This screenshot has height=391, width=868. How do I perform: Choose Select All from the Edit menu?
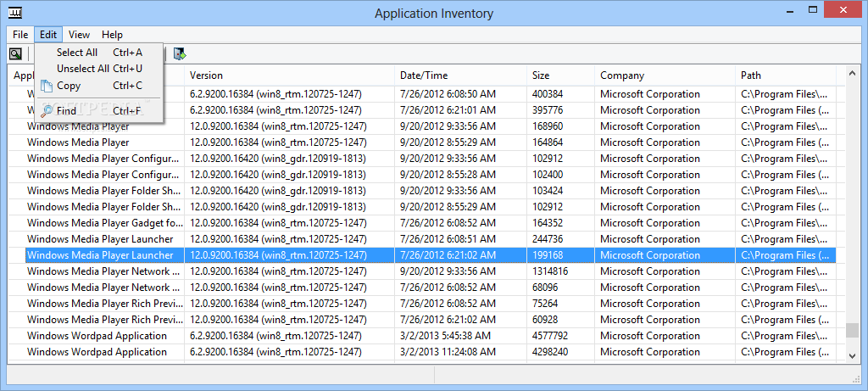pyautogui.click(x=100, y=53)
